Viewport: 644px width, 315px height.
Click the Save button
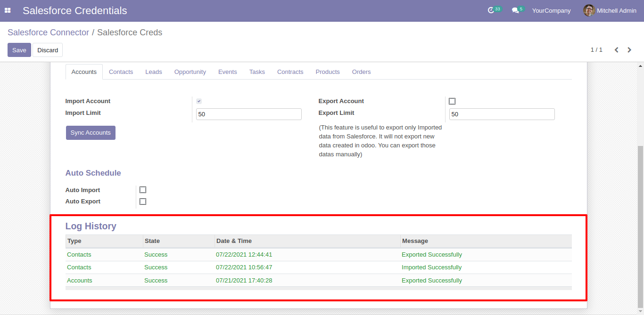tap(19, 50)
